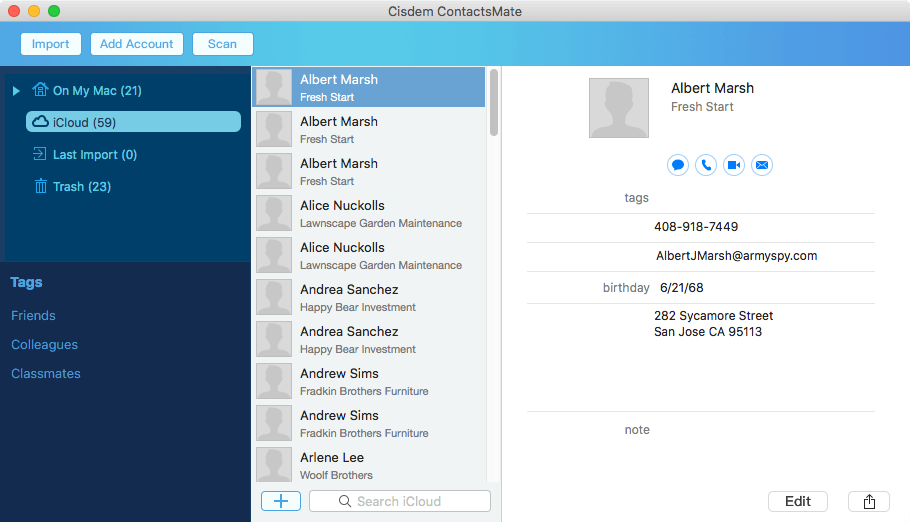Click Albert Marsh's detail profile photo
The width and height of the screenshot is (910, 522).
619,108
